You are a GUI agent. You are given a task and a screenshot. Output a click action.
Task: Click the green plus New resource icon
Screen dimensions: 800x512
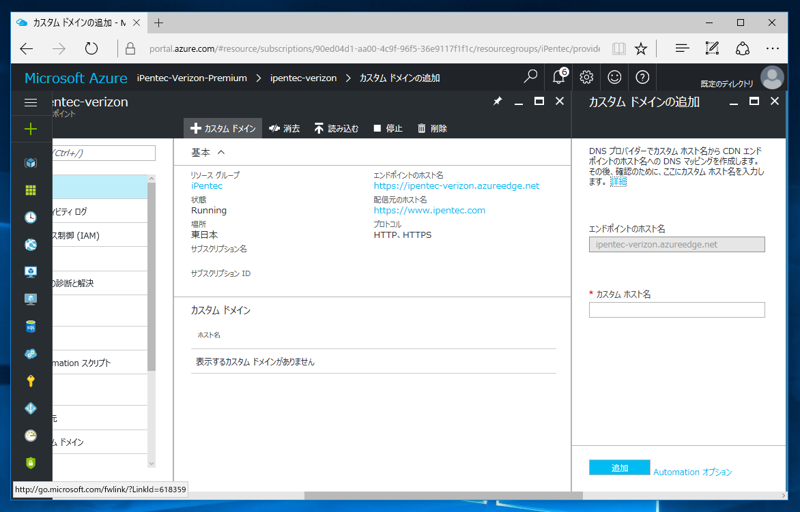[31, 129]
